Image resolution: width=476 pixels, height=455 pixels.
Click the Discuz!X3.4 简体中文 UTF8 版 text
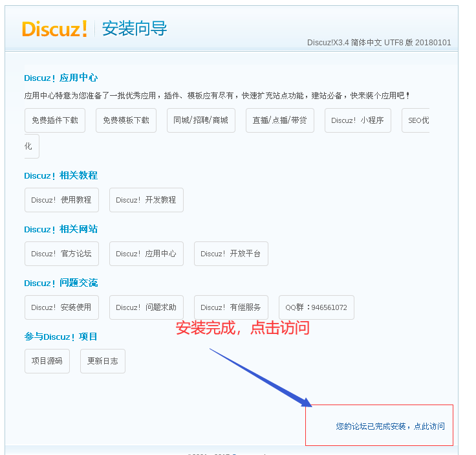tap(379, 43)
